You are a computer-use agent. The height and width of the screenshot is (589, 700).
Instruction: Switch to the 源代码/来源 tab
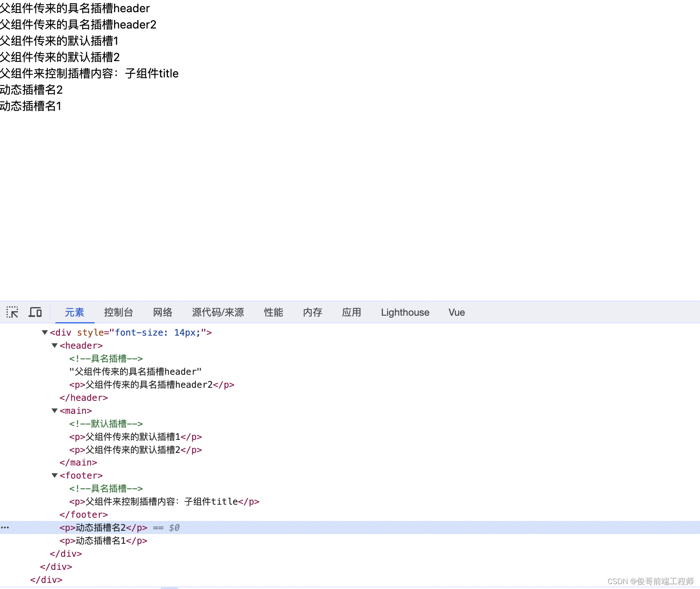[218, 312]
